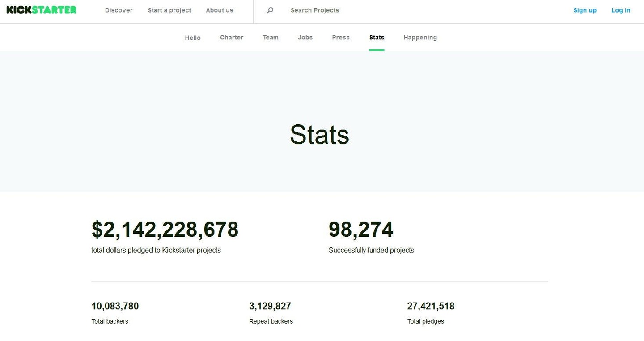Click 'Successfully funded projects' label
This screenshot has width=644, height=341.
click(x=371, y=250)
